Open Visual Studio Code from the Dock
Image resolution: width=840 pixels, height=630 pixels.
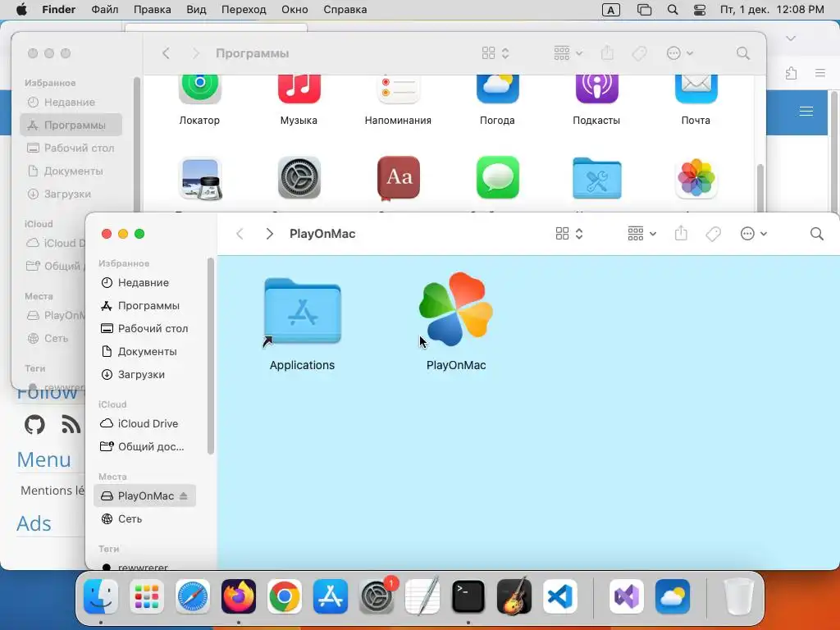[x=559, y=596]
